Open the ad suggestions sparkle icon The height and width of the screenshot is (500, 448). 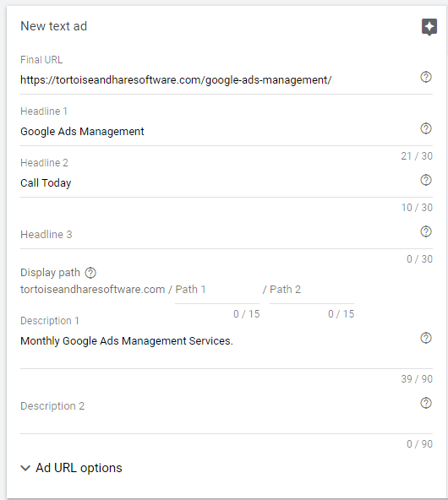coord(429,27)
